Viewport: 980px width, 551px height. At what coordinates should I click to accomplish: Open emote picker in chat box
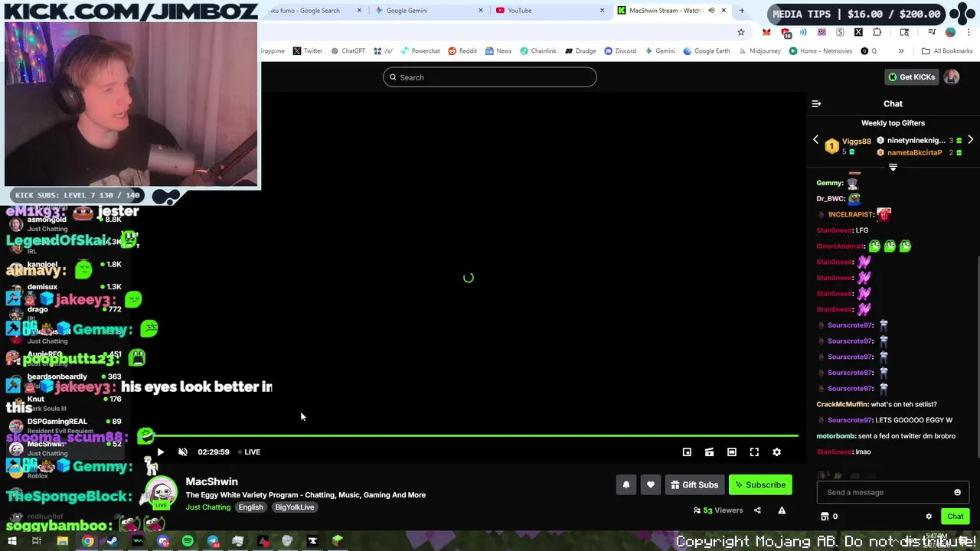coord(957,492)
